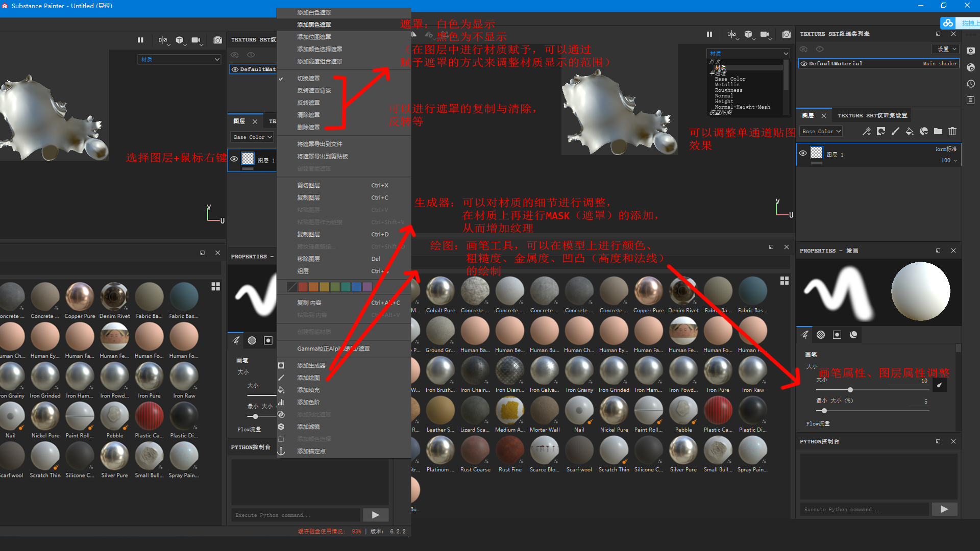Viewport: 980px width, 551px height.
Task: Pick the blue layer color swatch
Action: point(356,287)
